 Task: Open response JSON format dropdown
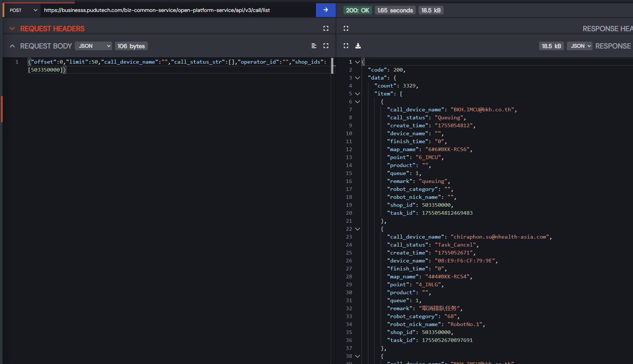tap(579, 46)
